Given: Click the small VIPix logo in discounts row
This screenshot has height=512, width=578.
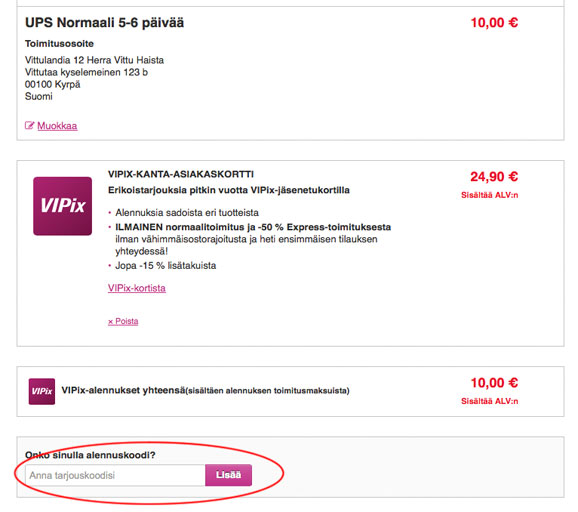Looking at the screenshot, I should 42,391.
